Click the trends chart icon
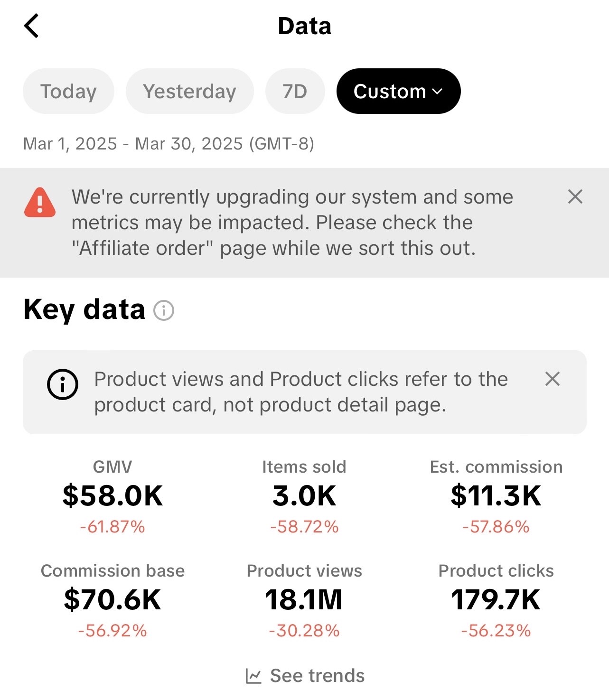The image size is (609, 700). (253, 676)
